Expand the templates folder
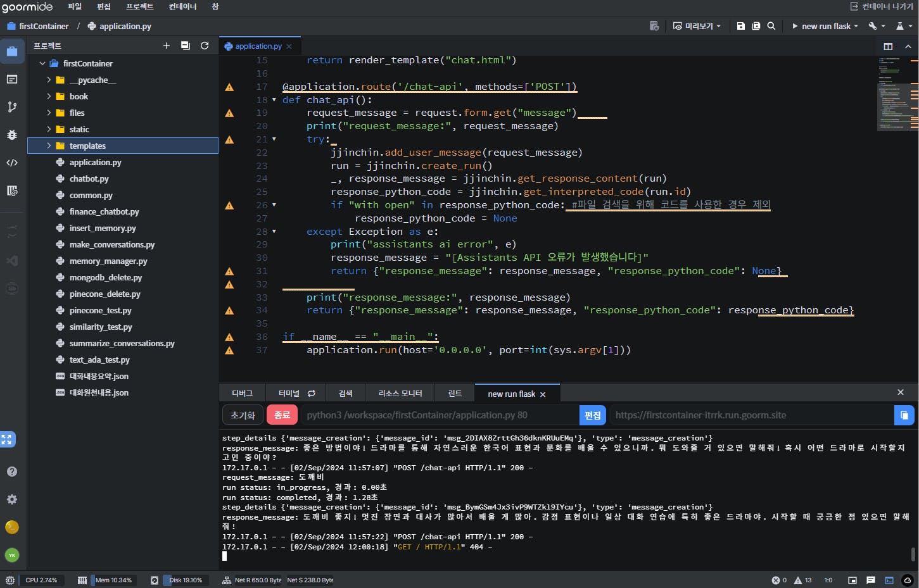This screenshot has height=588, width=919. (49, 146)
